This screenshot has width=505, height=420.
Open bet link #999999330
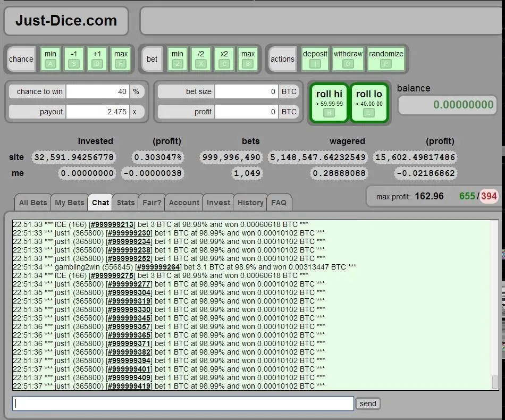(129, 309)
